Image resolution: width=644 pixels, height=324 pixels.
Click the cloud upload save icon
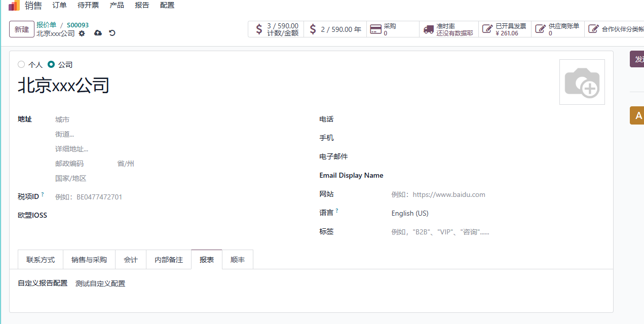pos(98,33)
